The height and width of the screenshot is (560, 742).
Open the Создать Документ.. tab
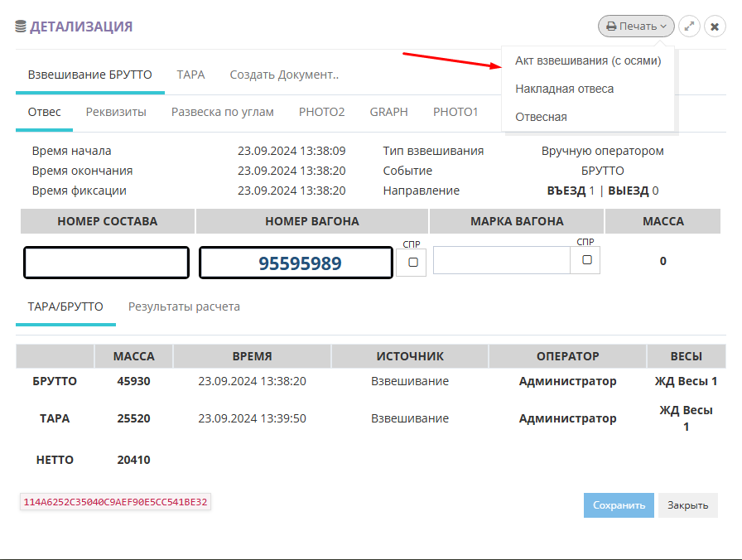click(284, 75)
